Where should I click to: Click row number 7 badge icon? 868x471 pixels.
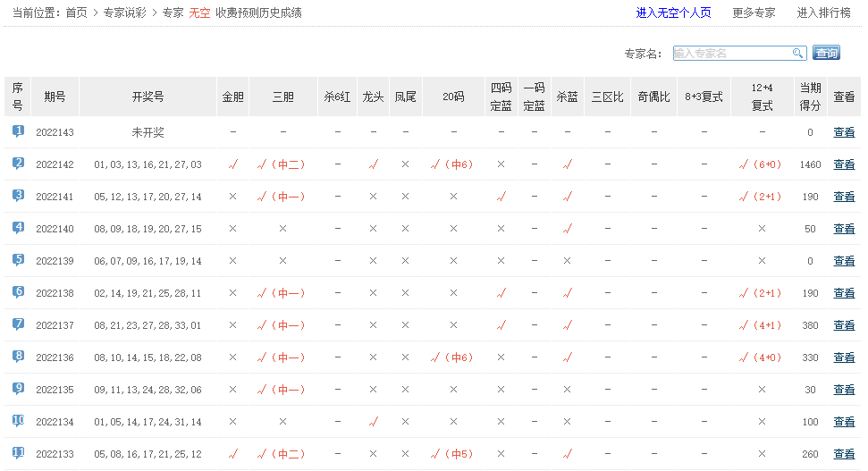tap(18, 324)
